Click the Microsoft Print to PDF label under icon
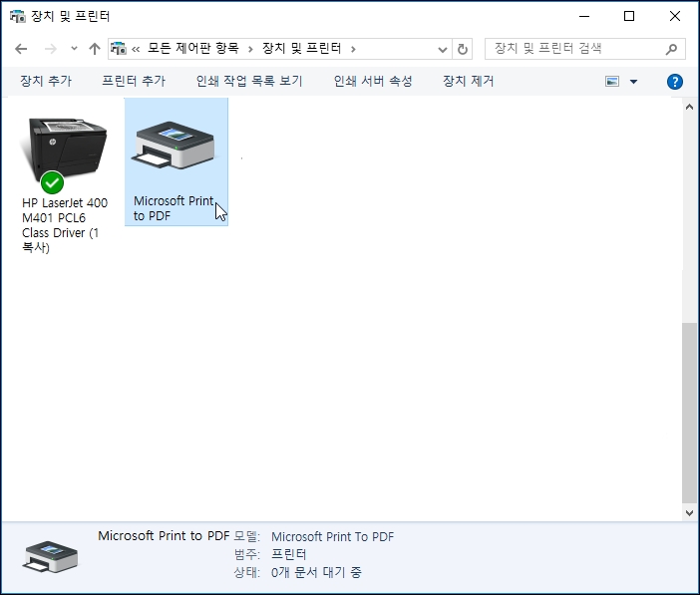This screenshot has width=700, height=595. coord(174,208)
